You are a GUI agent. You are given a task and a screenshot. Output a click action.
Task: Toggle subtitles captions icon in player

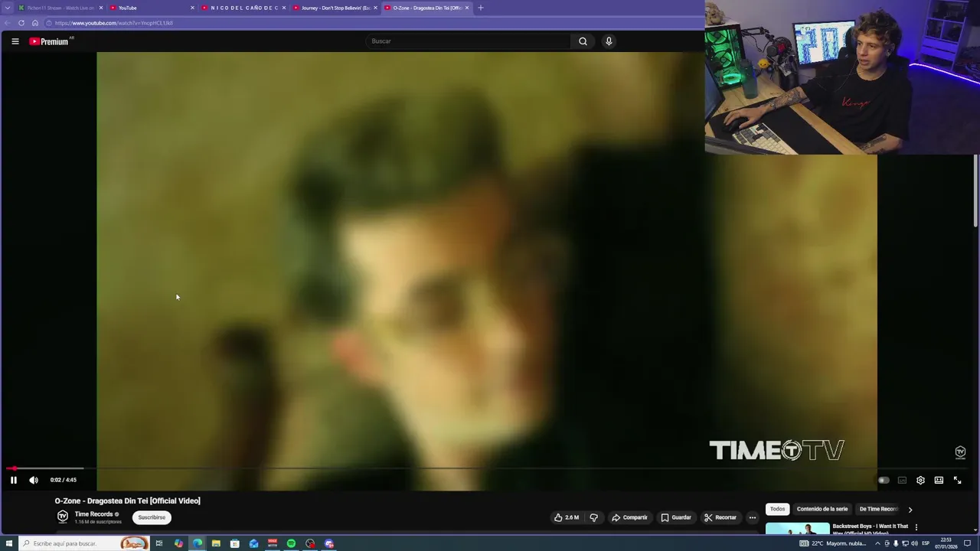[902, 480]
